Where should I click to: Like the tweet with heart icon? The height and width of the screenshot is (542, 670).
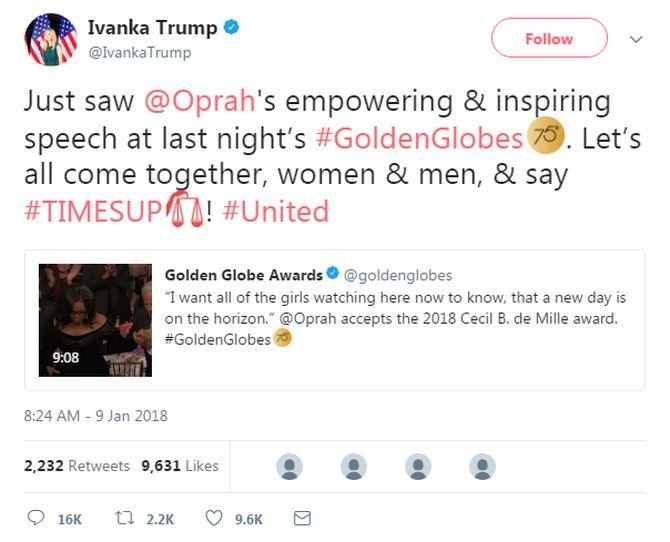214,518
